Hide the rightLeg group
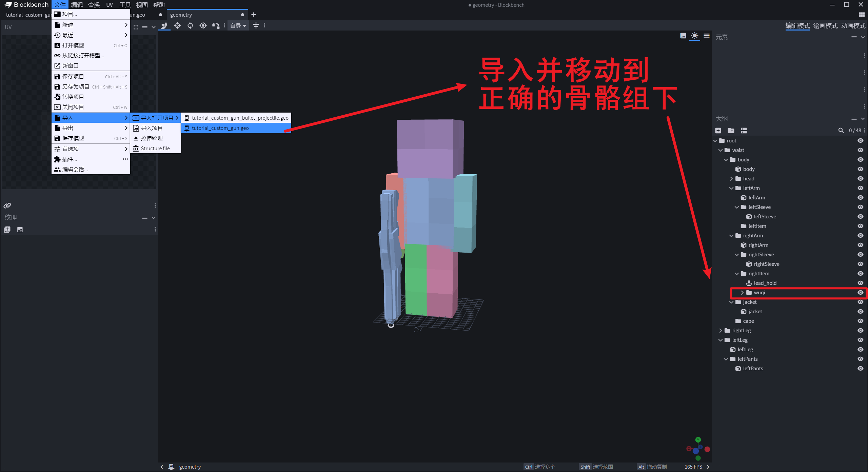Viewport: 868px width, 472px height. (x=861, y=331)
